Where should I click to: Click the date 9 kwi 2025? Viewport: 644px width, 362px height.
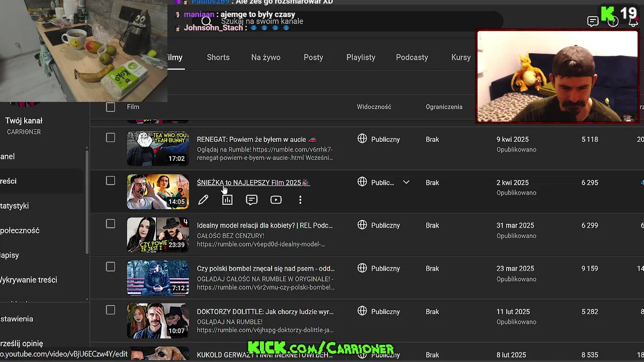[x=513, y=139]
